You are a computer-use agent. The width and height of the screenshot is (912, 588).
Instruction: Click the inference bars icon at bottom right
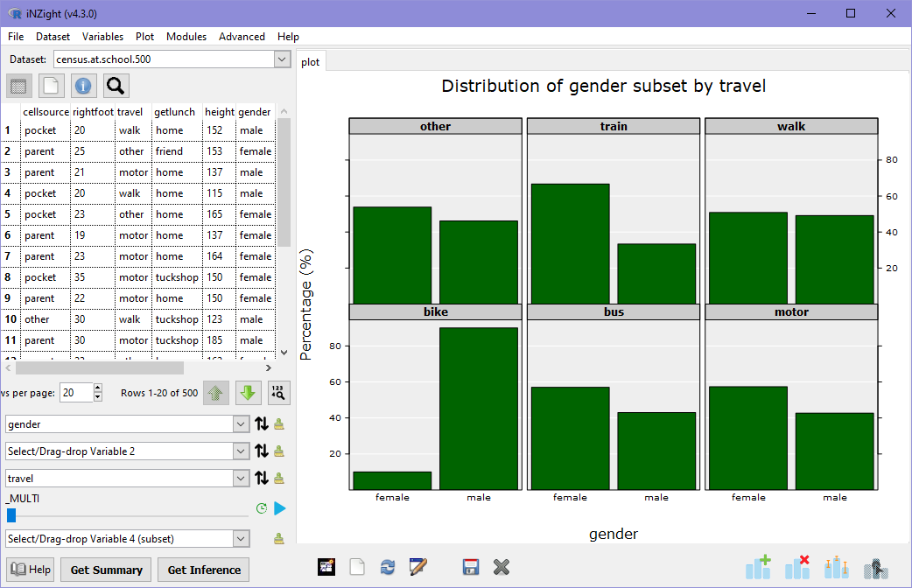pyautogui.click(x=836, y=568)
